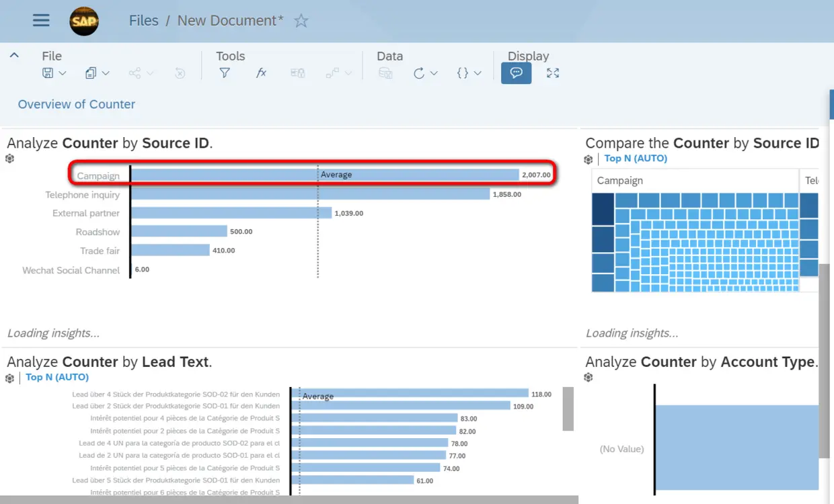Mark document as favorite with star icon
The height and width of the screenshot is (504, 834).
click(x=301, y=21)
